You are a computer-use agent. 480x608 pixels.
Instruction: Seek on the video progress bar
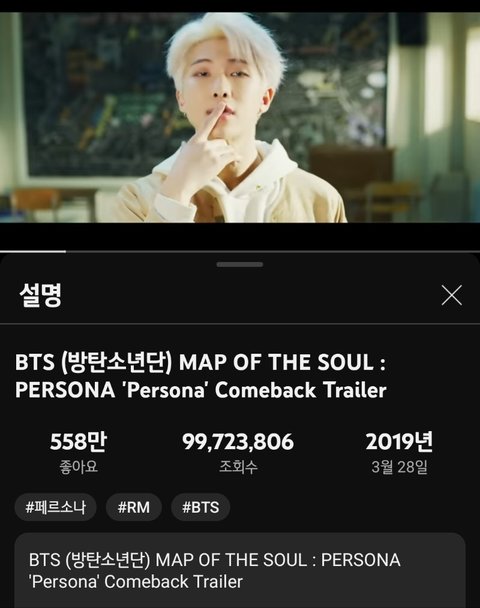pos(240,252)
